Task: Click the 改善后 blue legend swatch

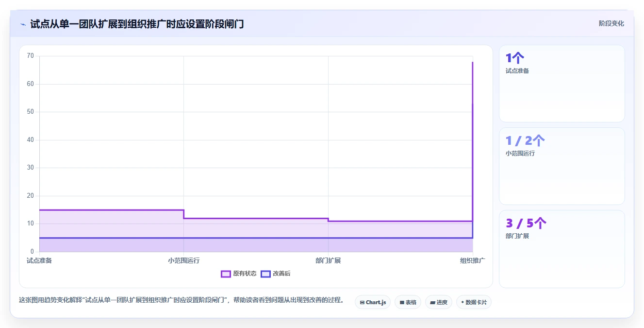Action: point(265,274)
